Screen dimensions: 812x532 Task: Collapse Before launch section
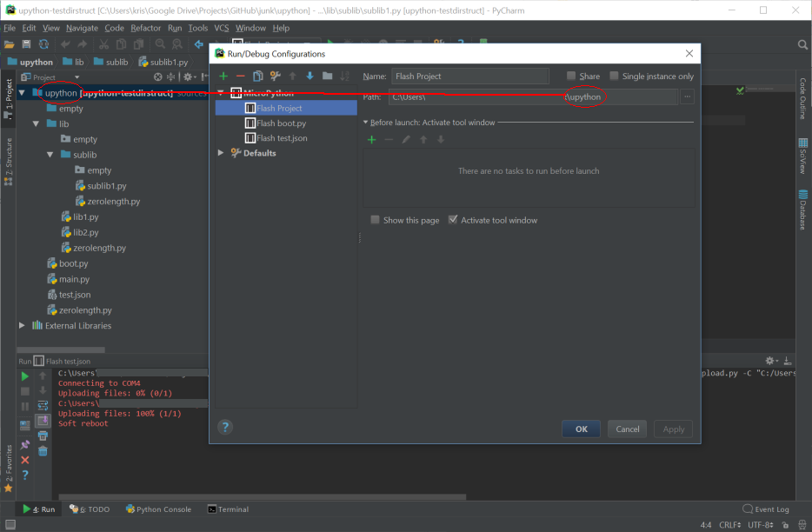pyautogui.click(x=366, y=123)
